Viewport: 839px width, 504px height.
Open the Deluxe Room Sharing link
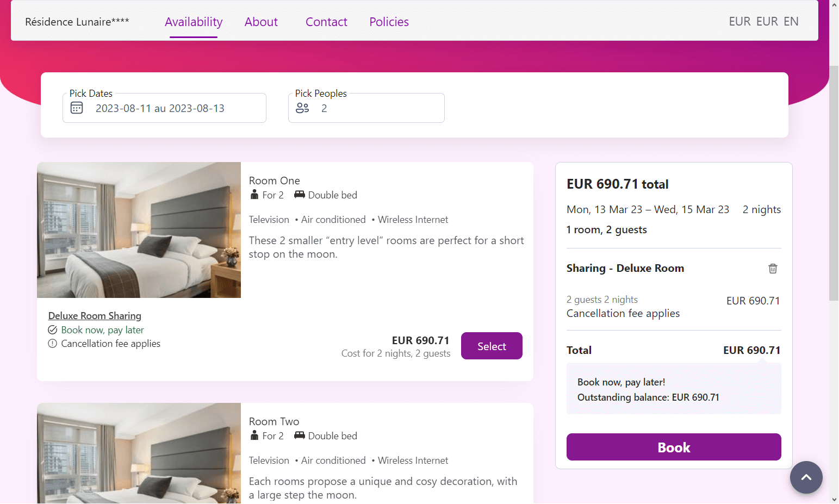(x=94, y=315)
